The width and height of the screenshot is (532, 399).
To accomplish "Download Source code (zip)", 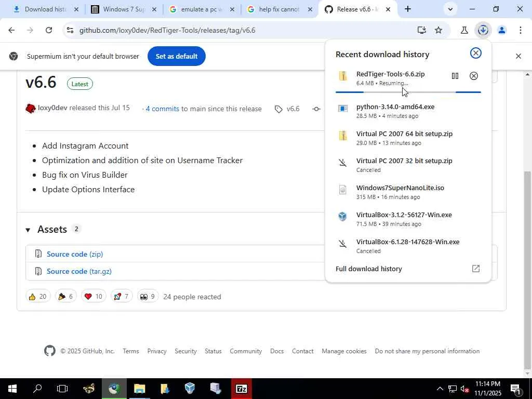I will [75, 254].
